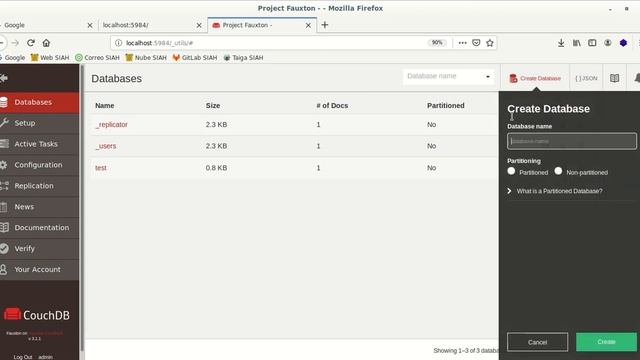Open Documentation in the sidebar

[40, 228]
